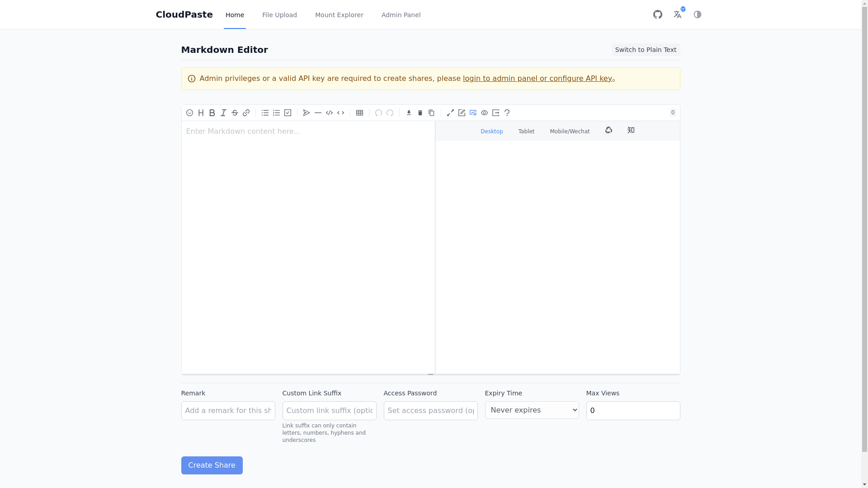Focus the Access Password field

(430, 411)
